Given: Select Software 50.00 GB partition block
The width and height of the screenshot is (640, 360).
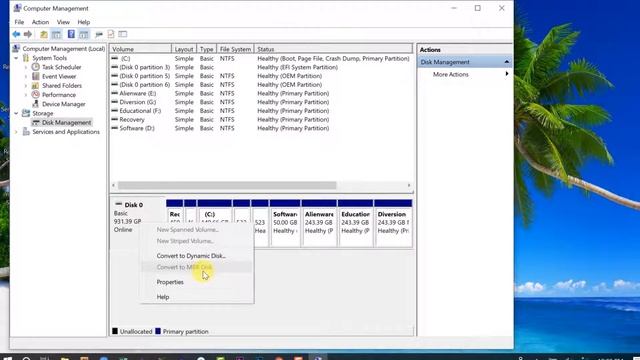Looking at the screenshot, I should (x=285, y=223).
